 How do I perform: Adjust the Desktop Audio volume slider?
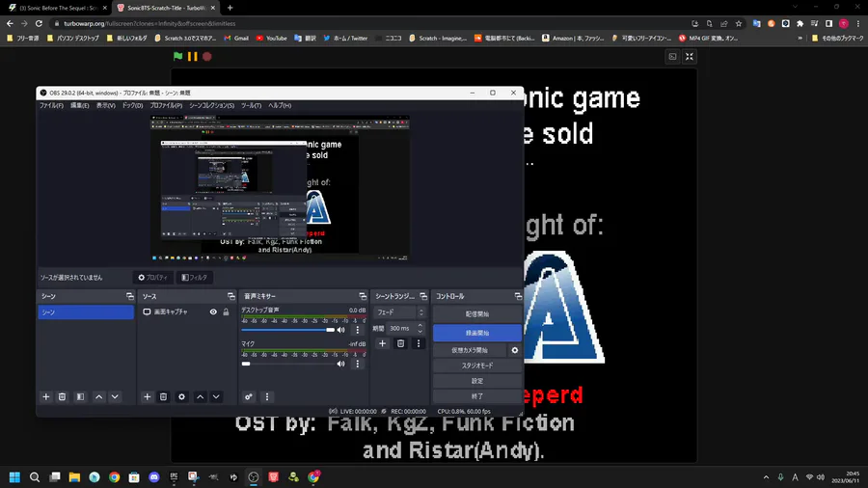[x=287, y=330]
